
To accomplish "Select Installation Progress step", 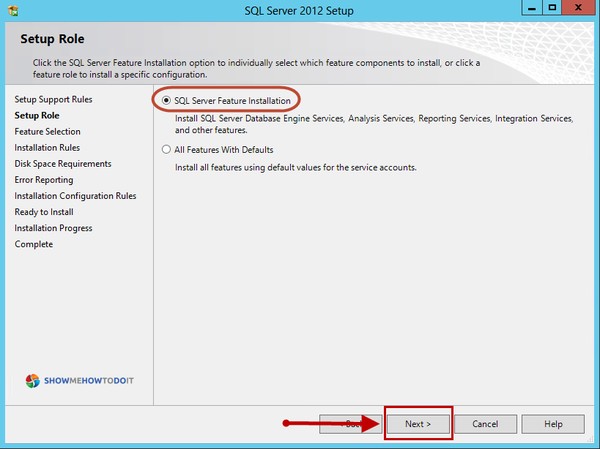I will (53, 228).
